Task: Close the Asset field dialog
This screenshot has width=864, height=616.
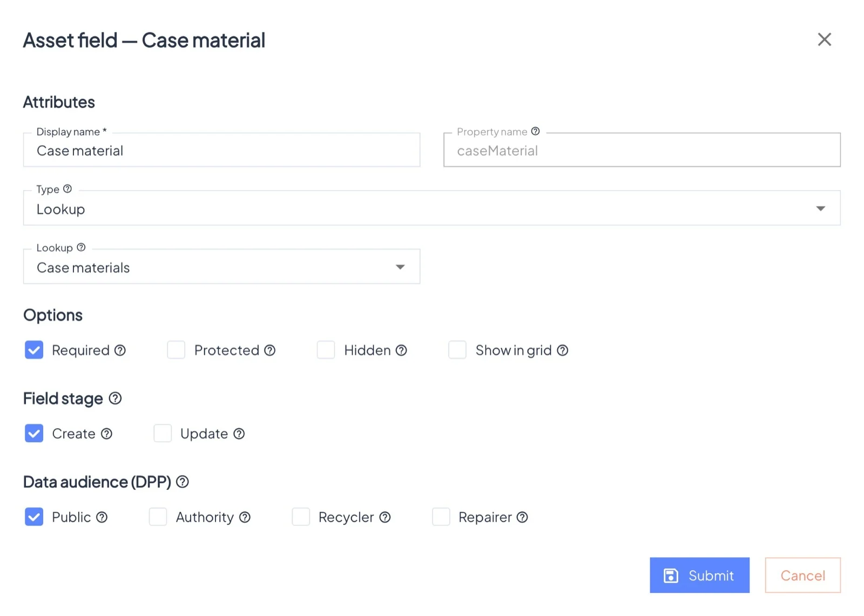Action: pyautogui.click(x=824, y=39)
